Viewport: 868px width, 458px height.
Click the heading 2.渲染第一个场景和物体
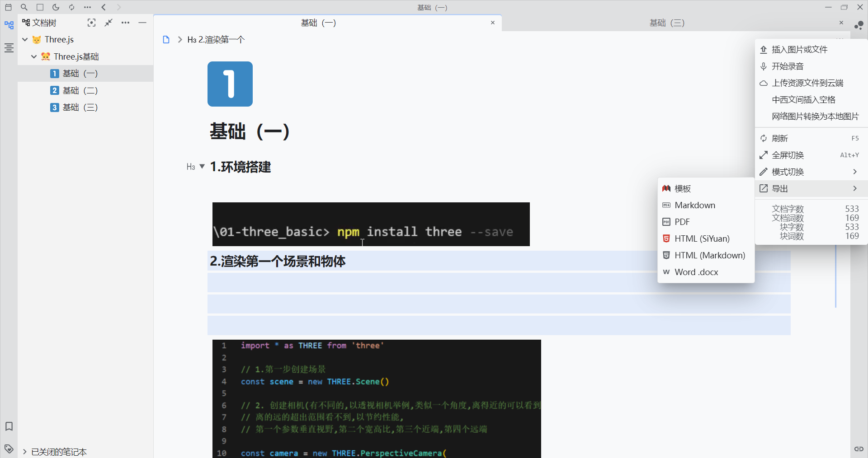click(278, 261)
